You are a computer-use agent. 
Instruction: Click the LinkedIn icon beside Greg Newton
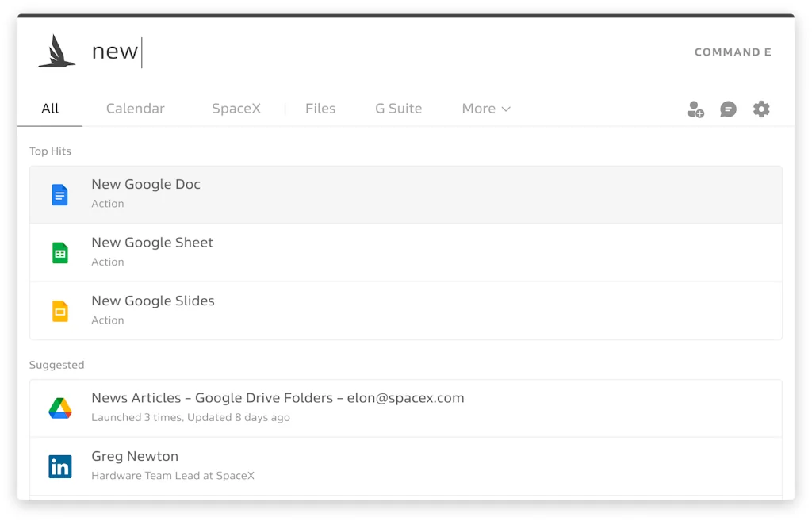point(60,466)
